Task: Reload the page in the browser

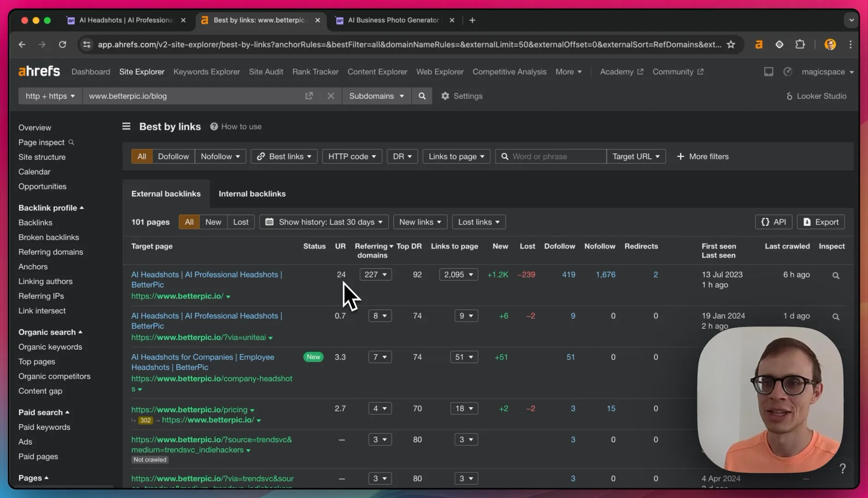Action: [x=63, y=44]
